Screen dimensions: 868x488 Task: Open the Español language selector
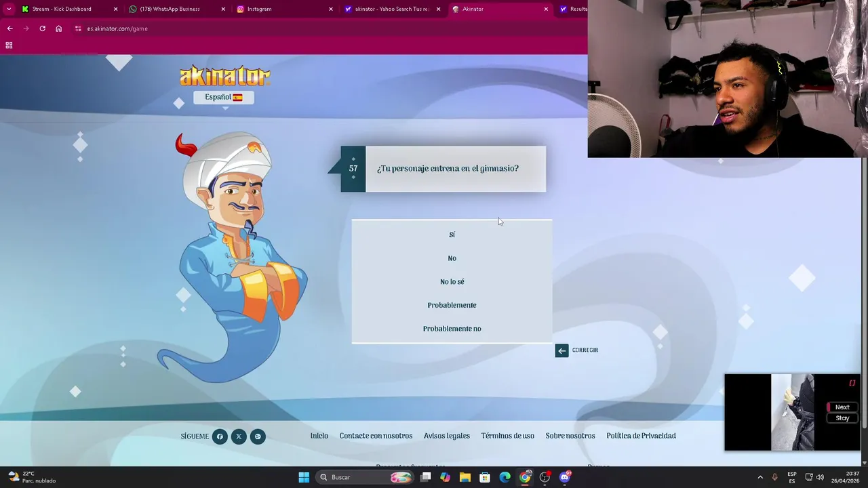tap(224, 97)
